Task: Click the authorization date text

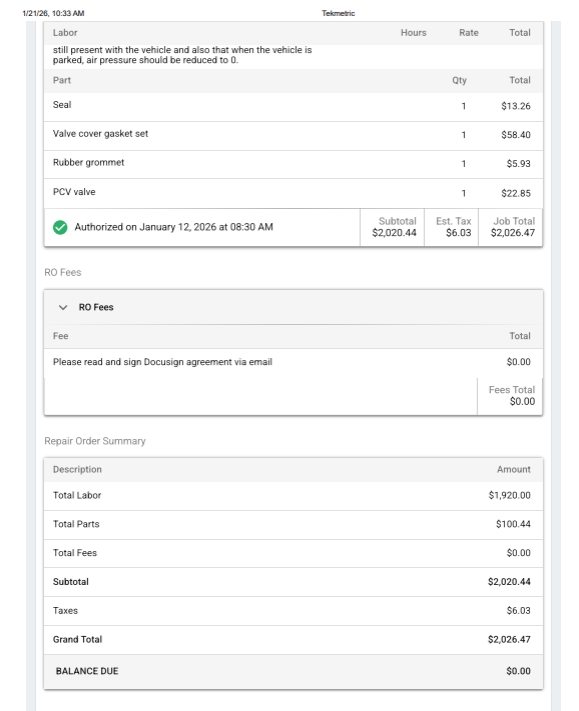Action: [174, 227]
